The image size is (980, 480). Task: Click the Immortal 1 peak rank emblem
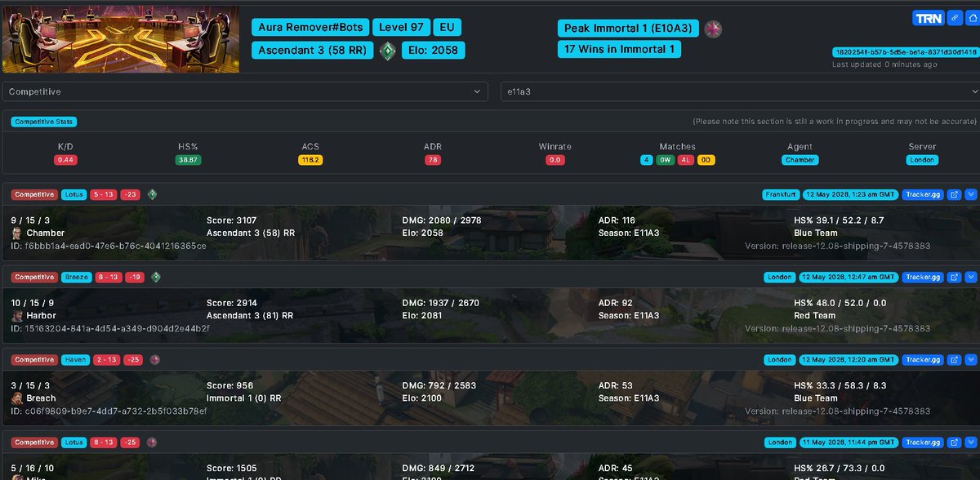point(712,29)
